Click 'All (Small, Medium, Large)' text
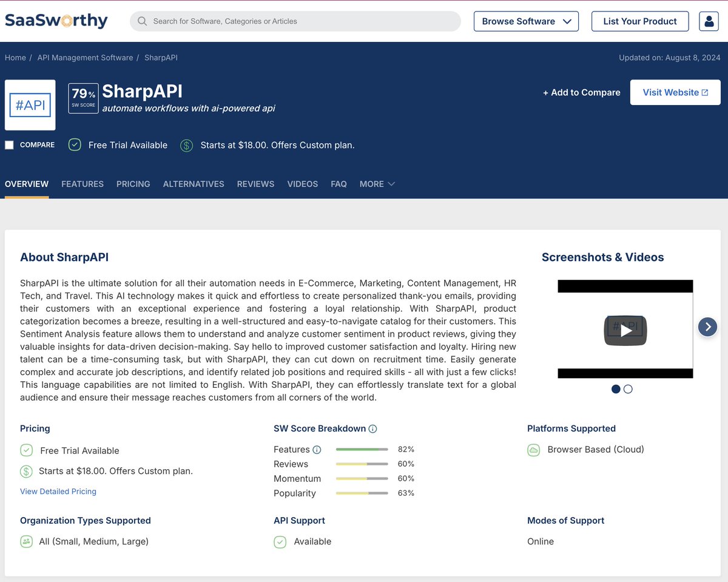This screenshot has height=582, width=728. (x=94, y=541)
